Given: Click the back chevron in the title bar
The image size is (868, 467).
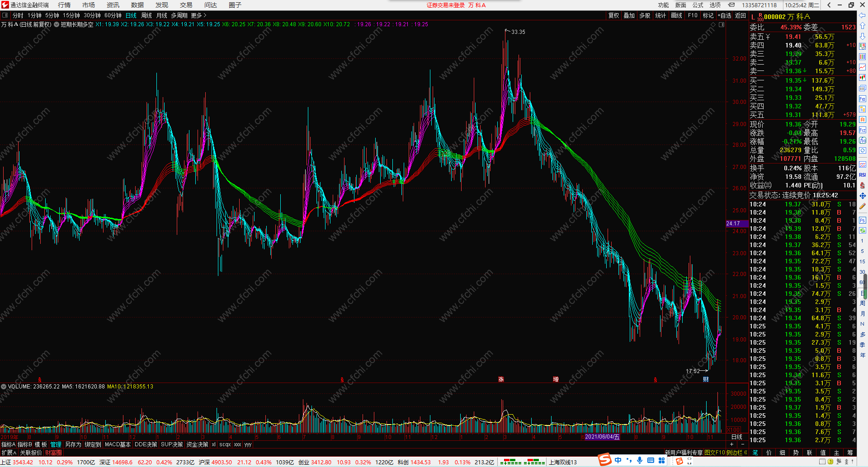Looking at the screenshot, I should pos(829,5).
